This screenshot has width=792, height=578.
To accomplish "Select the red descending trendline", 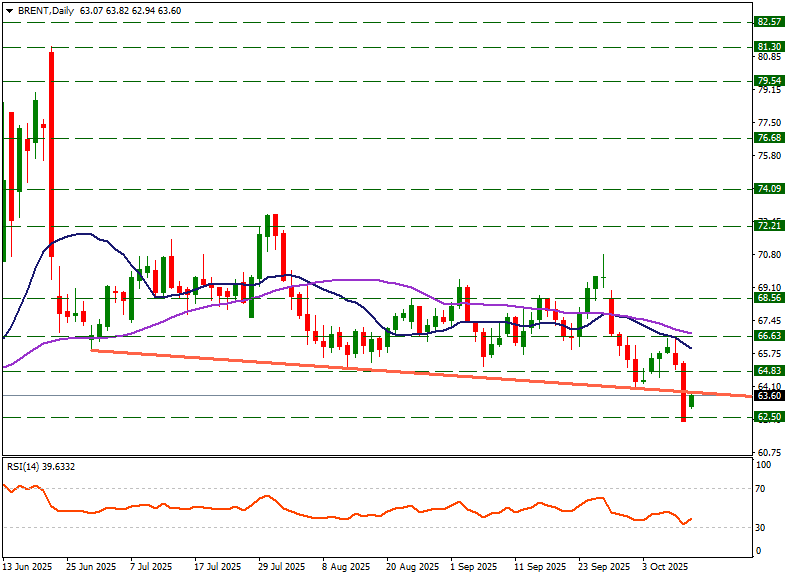I will 400,370.
